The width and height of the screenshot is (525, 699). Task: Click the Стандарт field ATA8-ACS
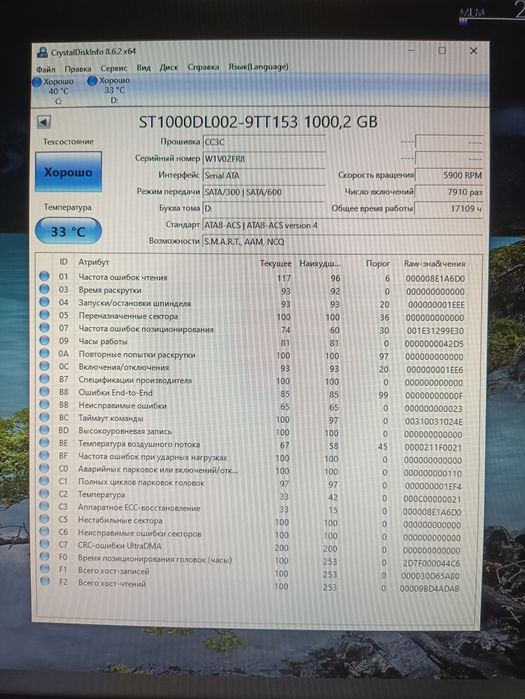pos(342,225)
